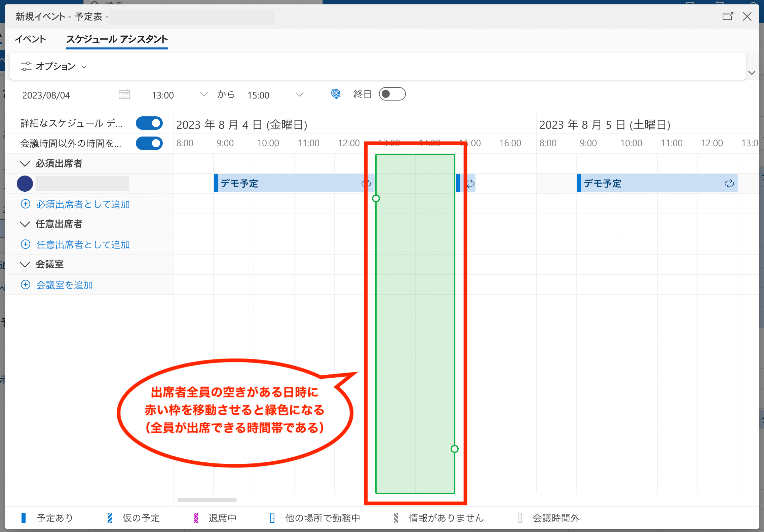Click the 2023/08/04 date field
This screenshot has width=764, height=532.
(46, 95)
